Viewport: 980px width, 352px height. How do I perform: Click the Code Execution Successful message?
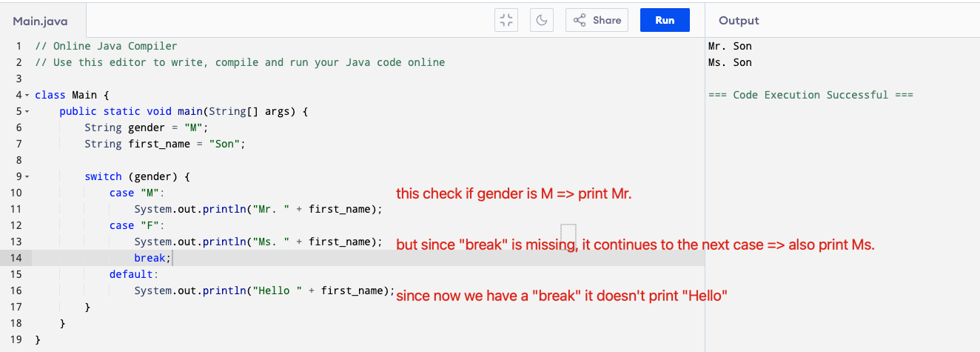(810, 95)
